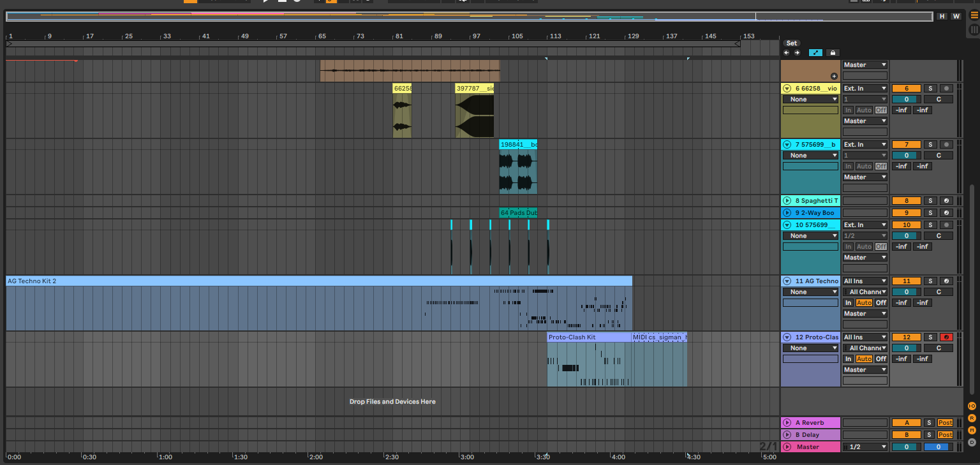Collapse track 12 Proto-Clas
980x465 pixels.
point(787,337)
